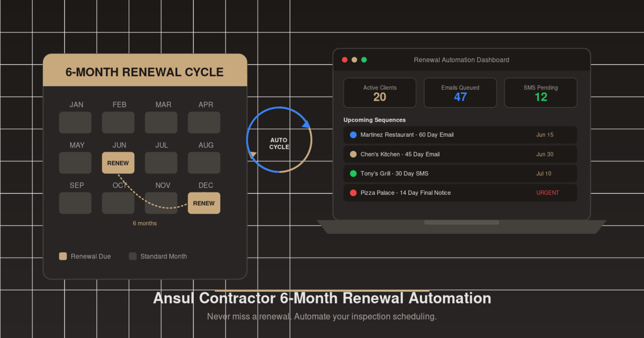The image size is (644, 338).
Task: Click the tan dot beside Chen's Kitchen
Action: point(353,154)
